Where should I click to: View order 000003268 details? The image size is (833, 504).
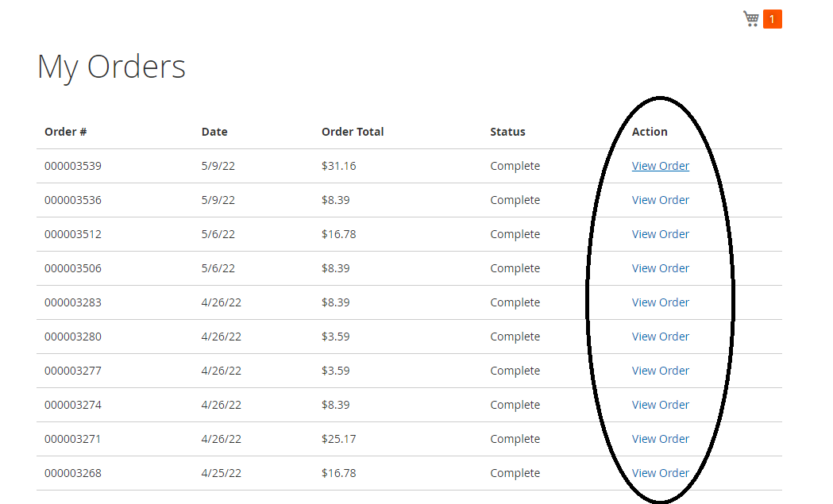coord(660,473)
